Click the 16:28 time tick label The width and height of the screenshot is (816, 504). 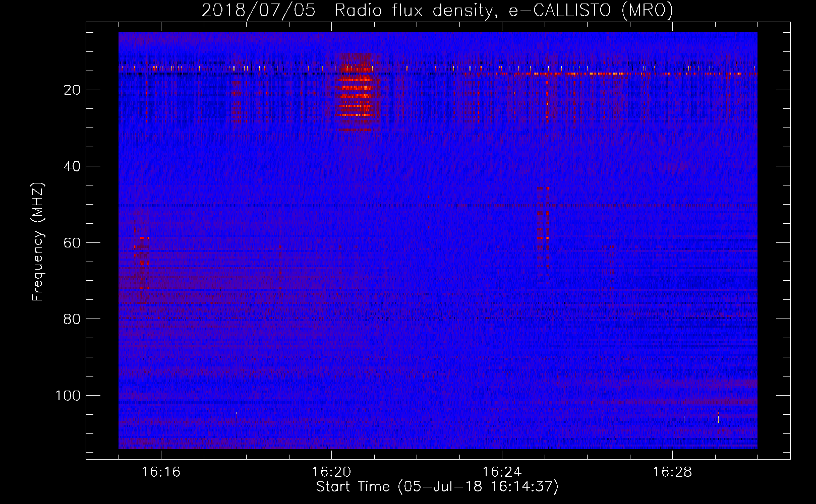point(672,472)
